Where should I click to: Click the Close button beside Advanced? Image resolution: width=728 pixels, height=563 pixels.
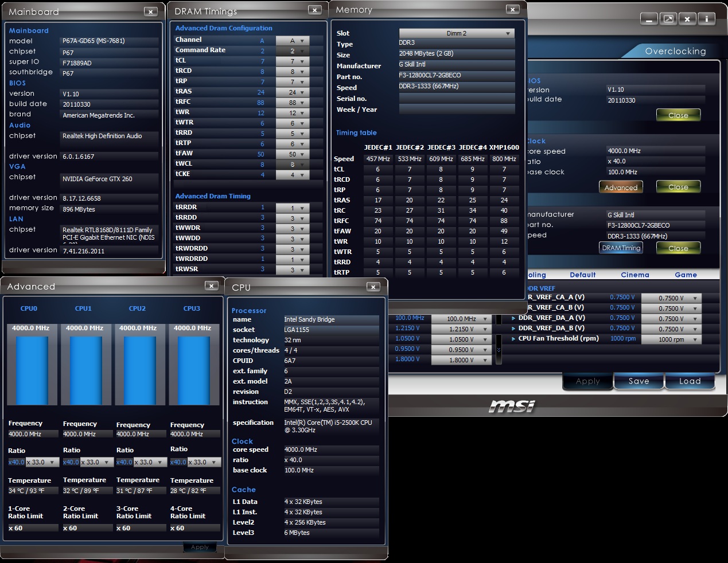tap(678, 187)
